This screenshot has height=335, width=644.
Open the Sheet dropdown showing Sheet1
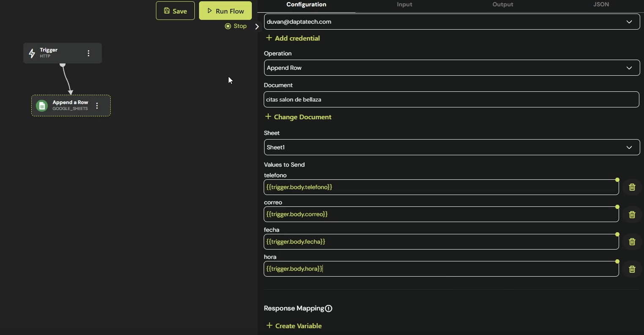451,147
